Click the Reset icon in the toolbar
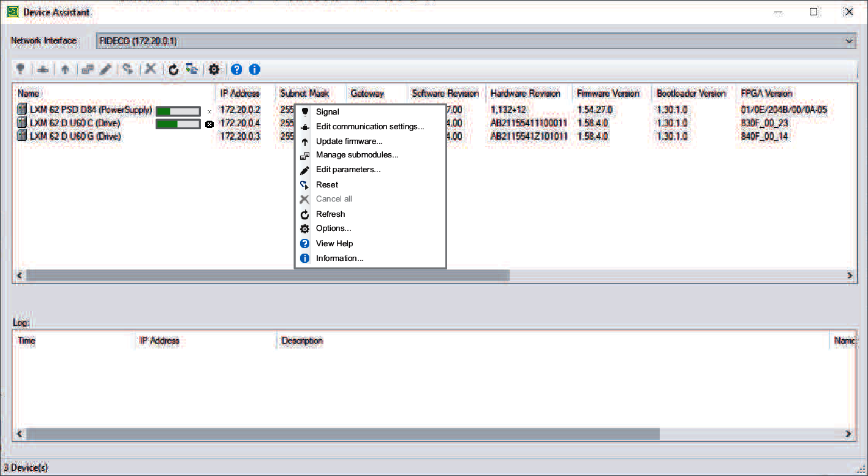Screen dimensions: 868x476 pos(127,69)
